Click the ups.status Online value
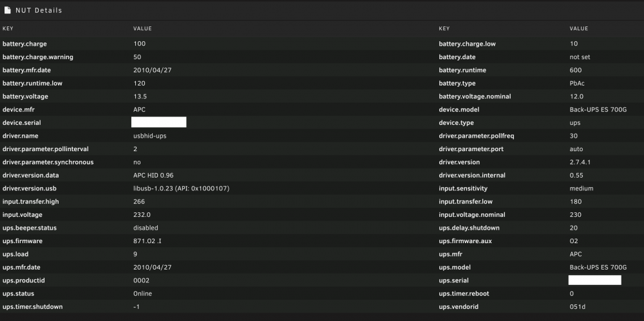644x321 pixels. tap(142, 293)
